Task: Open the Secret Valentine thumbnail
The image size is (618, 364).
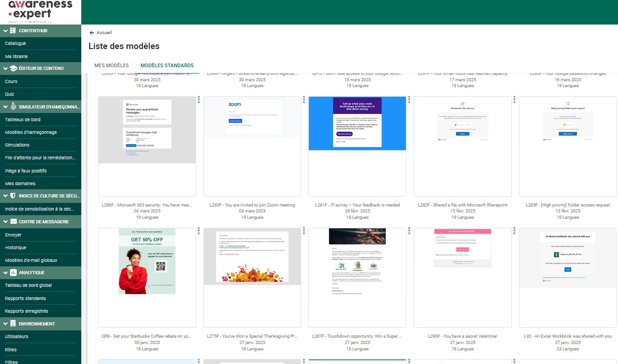Action: click(463, 278)
